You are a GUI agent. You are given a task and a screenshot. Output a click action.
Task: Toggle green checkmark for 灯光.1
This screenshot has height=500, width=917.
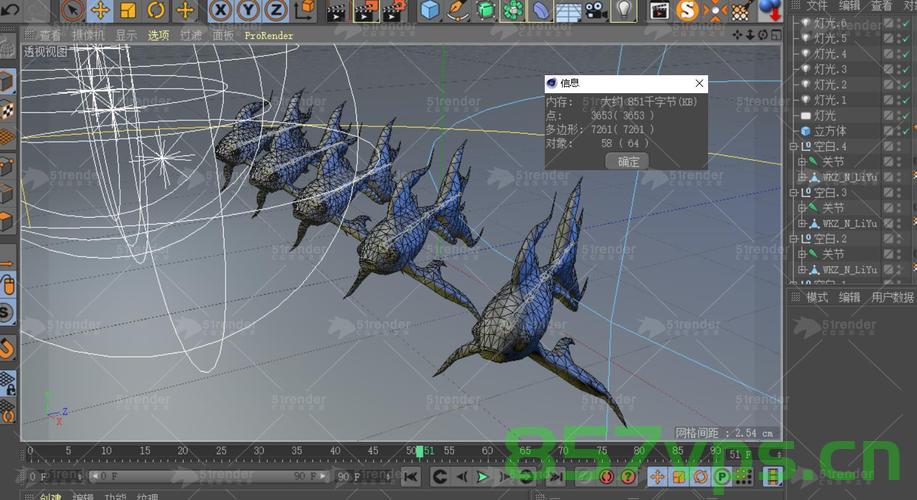pos(905,100)
